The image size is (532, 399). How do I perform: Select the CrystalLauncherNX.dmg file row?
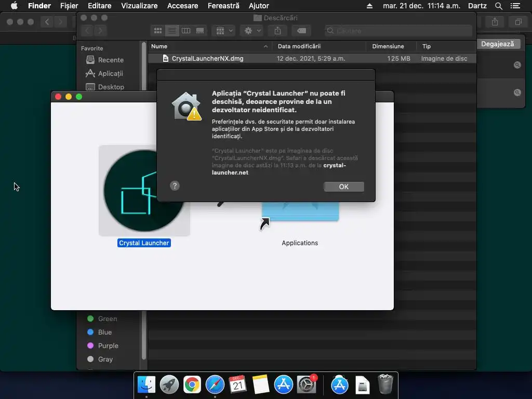tap(312, 58)
